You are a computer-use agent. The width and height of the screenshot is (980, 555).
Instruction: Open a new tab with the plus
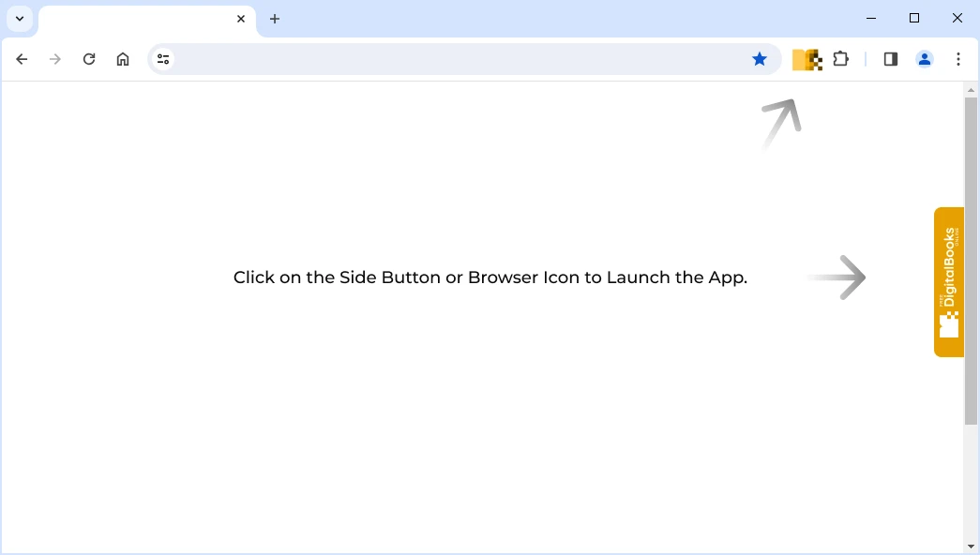click(275, 19)
